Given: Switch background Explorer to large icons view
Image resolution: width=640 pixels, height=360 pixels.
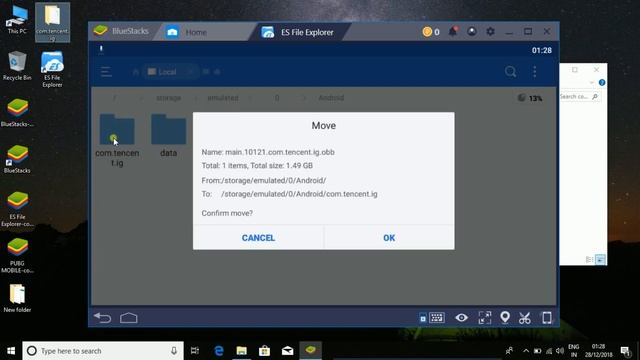Looking at the screenshot, I should coord(600,260).
